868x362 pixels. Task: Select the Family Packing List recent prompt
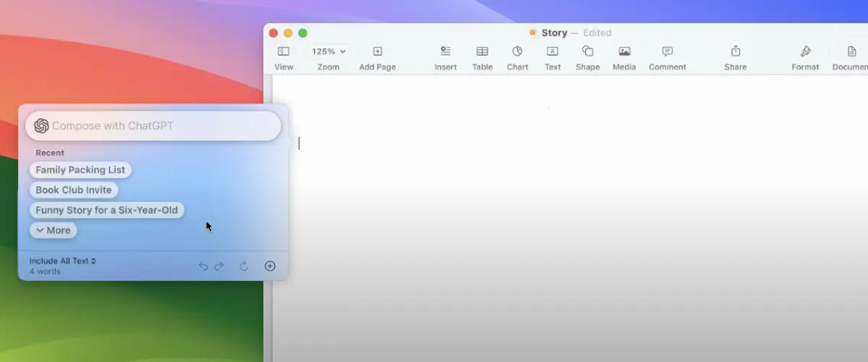(x=80, y=169)
